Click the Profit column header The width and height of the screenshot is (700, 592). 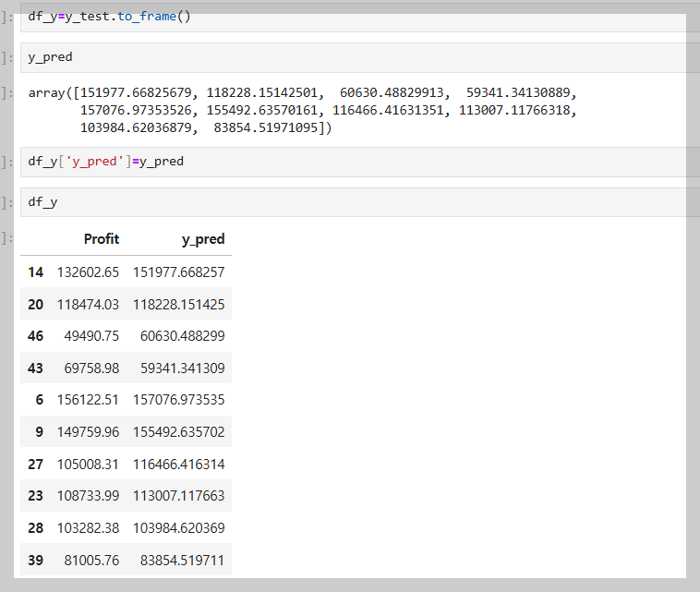click(x=102, y=239)
